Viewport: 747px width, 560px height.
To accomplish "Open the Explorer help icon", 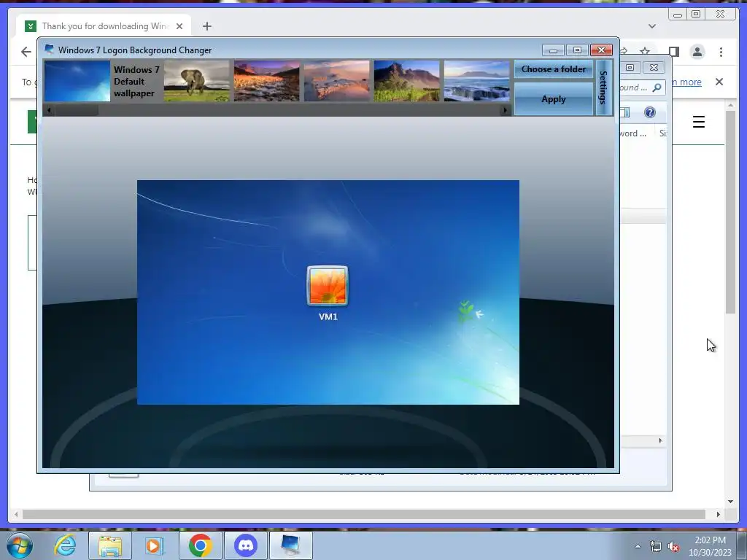I will coord(650,112).
